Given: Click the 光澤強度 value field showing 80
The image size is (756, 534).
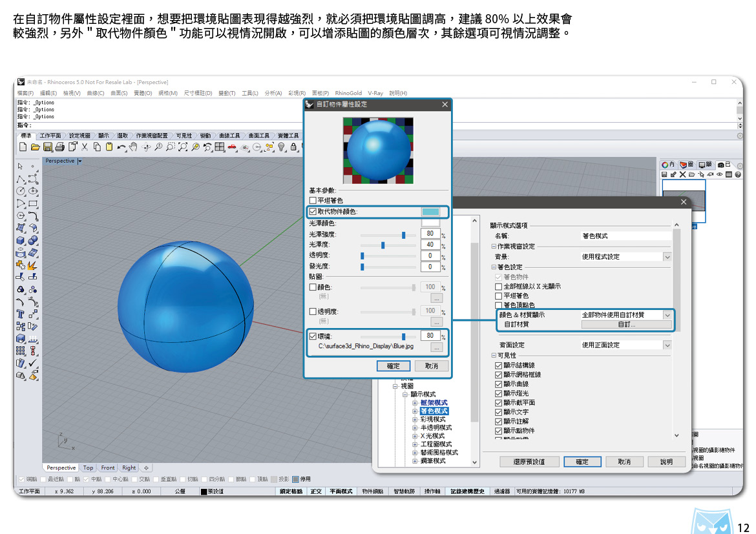Looking at the screenshot, I should tap(430, 234).
